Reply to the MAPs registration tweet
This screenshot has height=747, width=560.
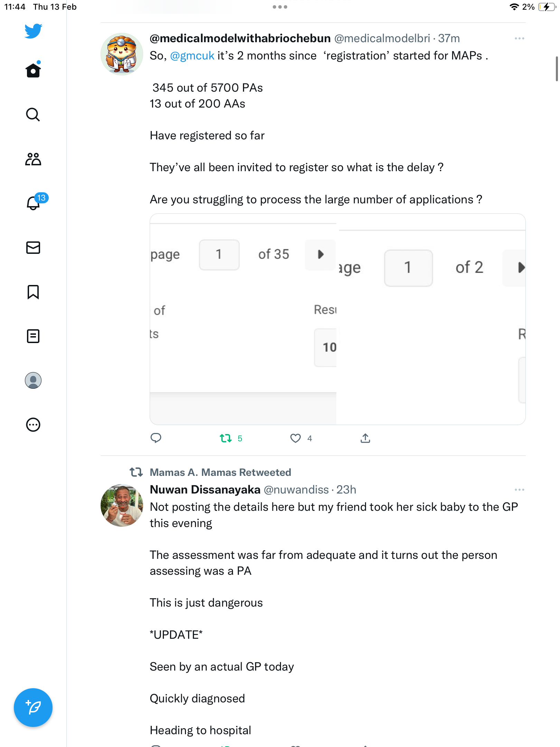tap(156, 438)
